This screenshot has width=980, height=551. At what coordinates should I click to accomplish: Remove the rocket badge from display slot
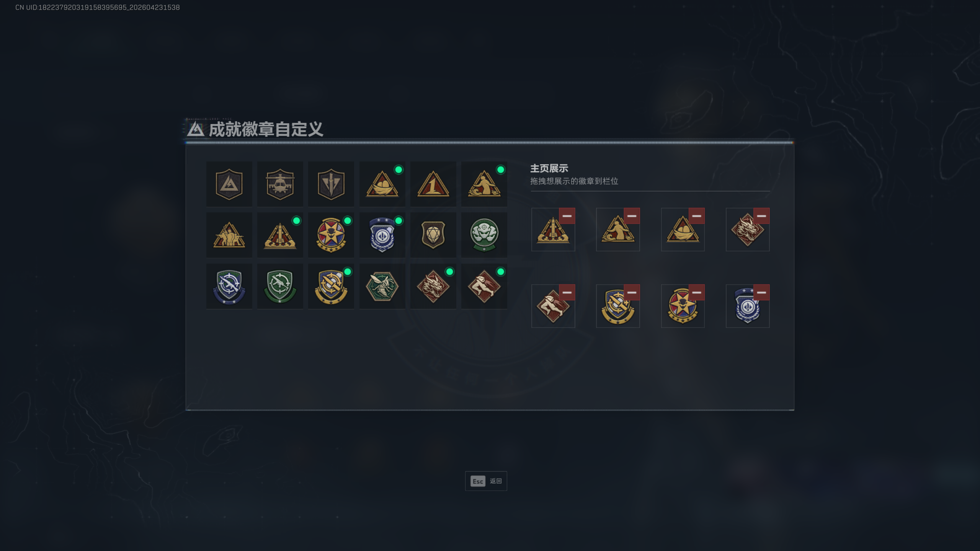coord(567,216)
